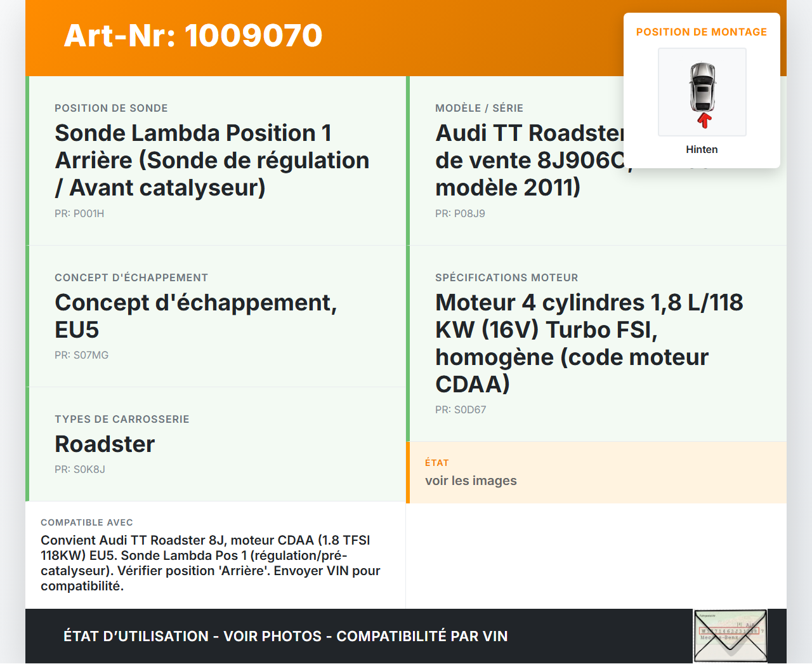Select the Convient Audi TT Roadster 8J paragraph
The image size is (812, 664).
click(x=211, y=563)
